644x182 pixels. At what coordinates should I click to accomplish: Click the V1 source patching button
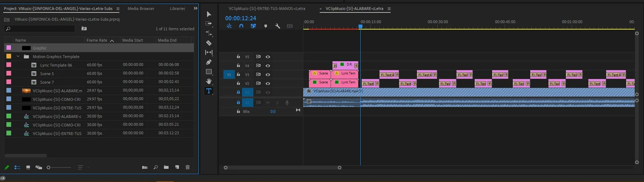tap(229, 74)
